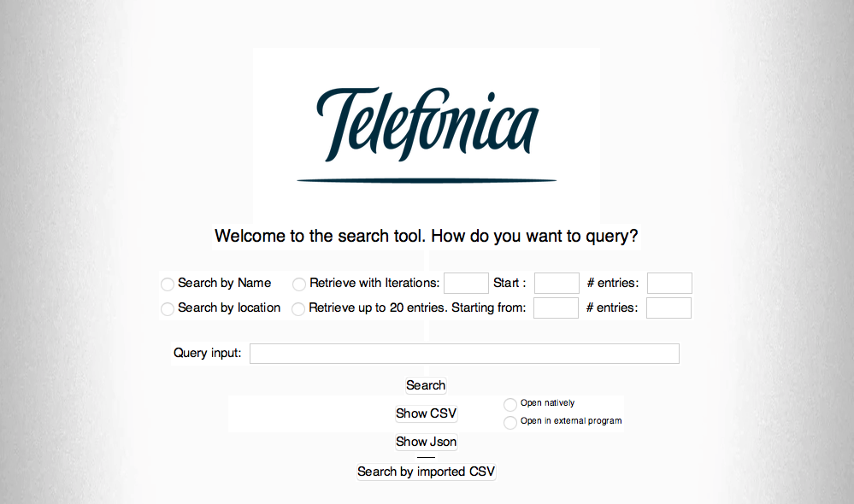Click the Start field next to Iterations
Image resolution: width=854 pixels, height=504 pixels.
tap(557, 283)
